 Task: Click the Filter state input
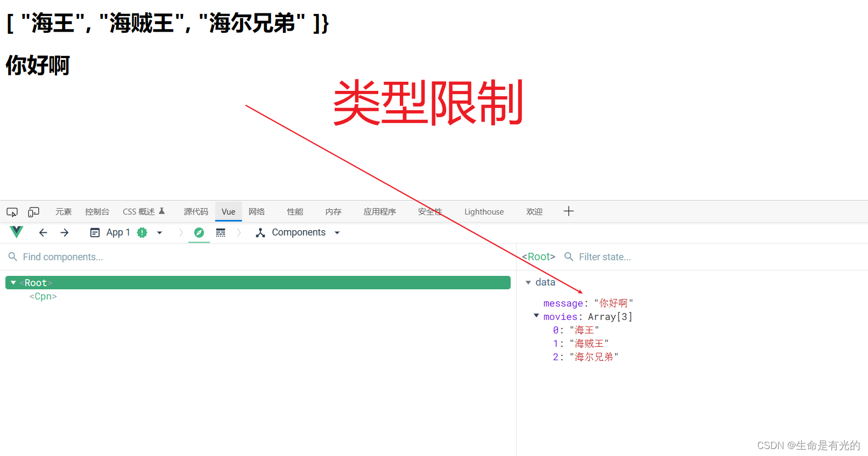pyautogui.click(x=605, y=257)
